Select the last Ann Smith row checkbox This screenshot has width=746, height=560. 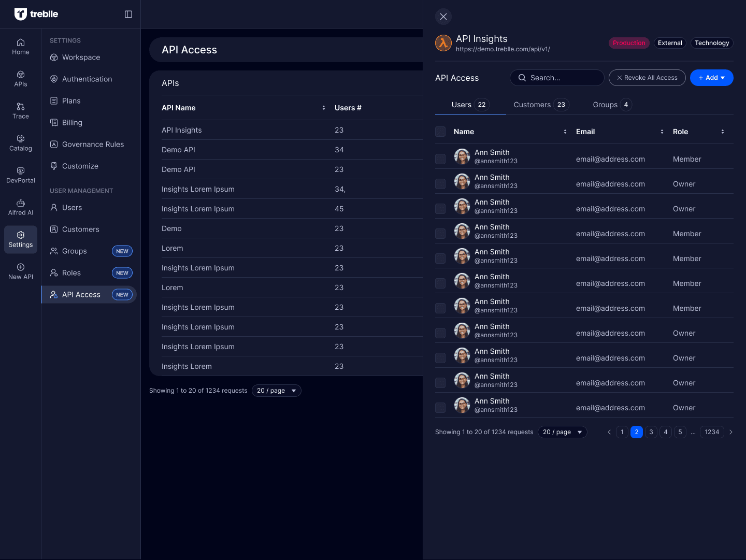[x=440, y=408]
